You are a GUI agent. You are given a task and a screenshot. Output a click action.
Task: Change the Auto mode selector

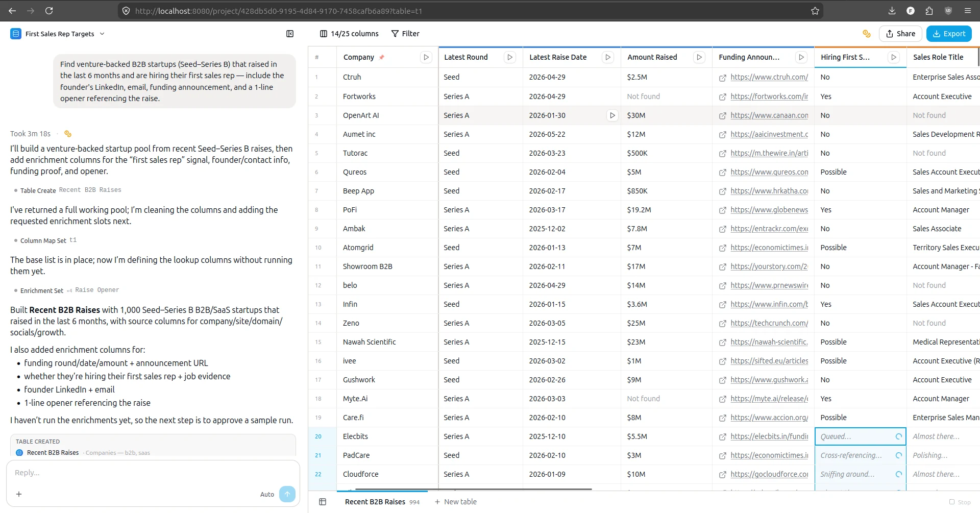click(x=267, y=494)
